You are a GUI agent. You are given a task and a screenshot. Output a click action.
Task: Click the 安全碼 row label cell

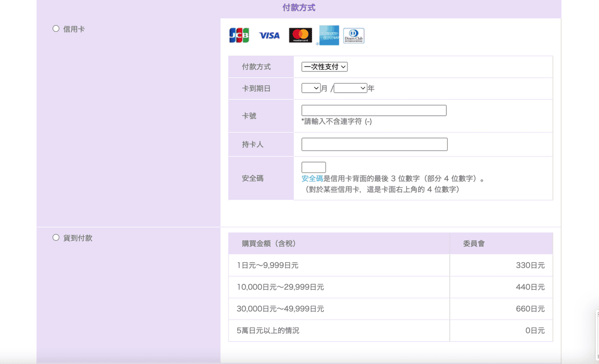[261, 178]
